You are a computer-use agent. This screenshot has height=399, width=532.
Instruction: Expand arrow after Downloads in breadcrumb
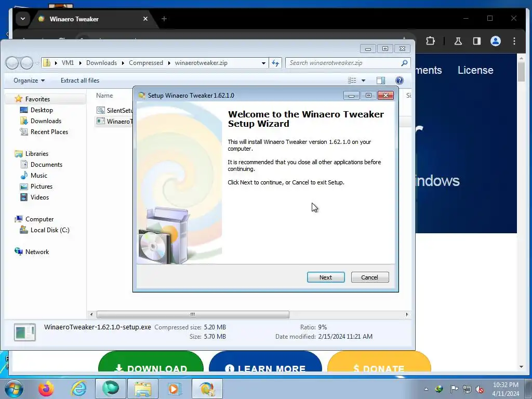[123, 63]
